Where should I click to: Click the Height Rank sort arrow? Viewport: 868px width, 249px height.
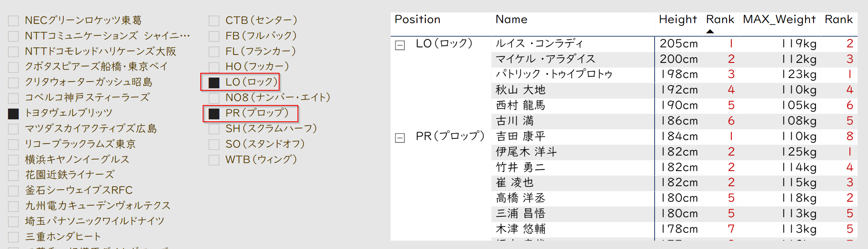(x=710, y=31)
